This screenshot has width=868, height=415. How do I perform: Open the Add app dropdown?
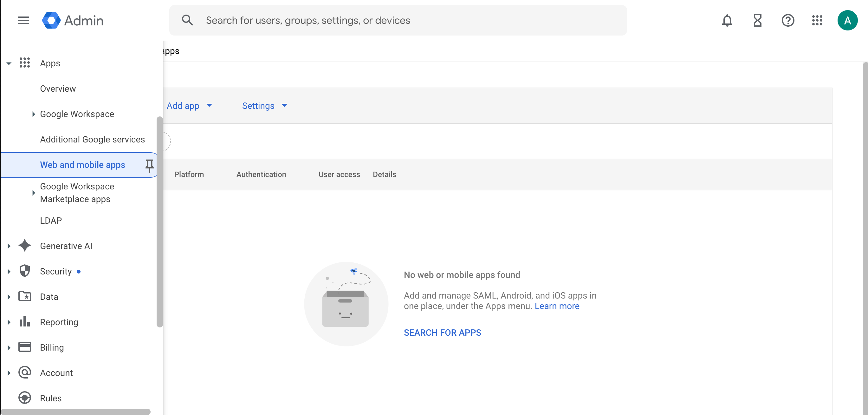point(189,106)
